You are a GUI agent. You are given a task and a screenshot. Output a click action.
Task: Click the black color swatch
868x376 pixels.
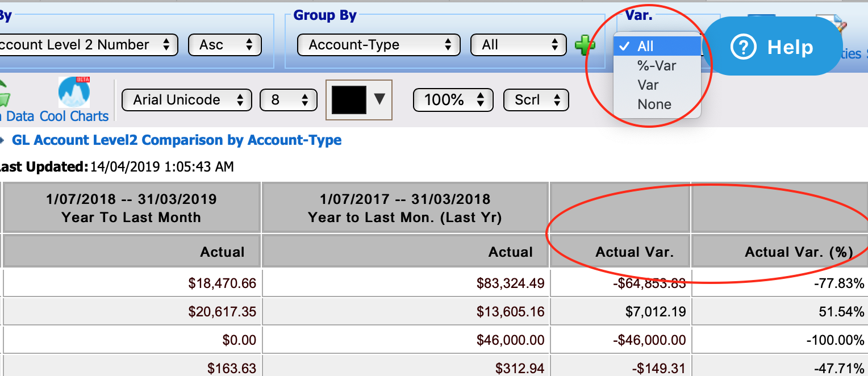point(349,100)
